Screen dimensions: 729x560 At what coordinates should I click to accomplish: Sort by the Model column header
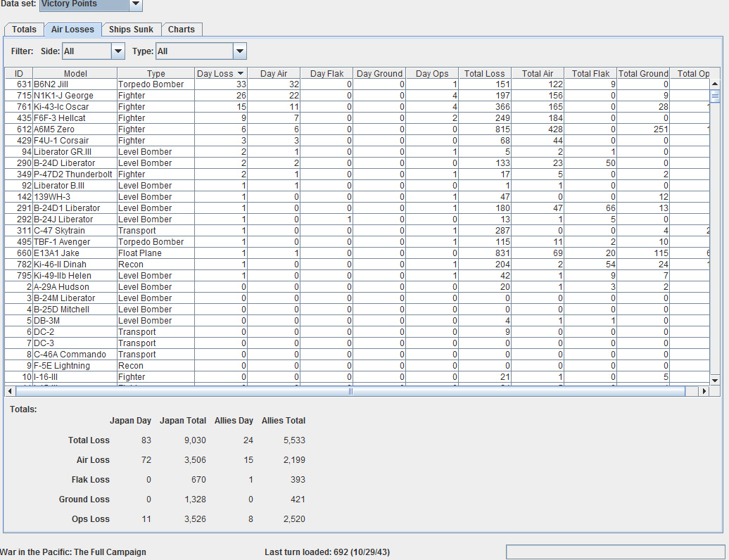(x=75, y=73)
